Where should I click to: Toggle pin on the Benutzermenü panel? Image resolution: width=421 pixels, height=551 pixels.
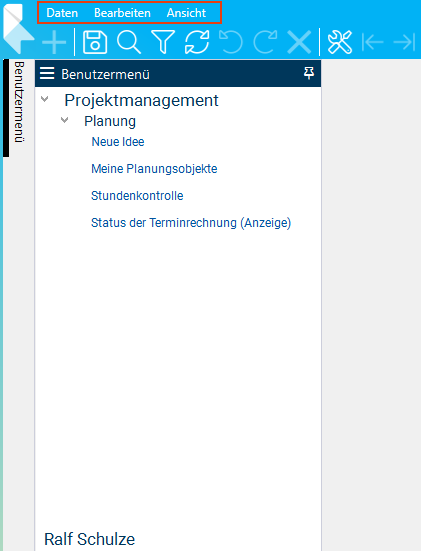click(309, 73)
